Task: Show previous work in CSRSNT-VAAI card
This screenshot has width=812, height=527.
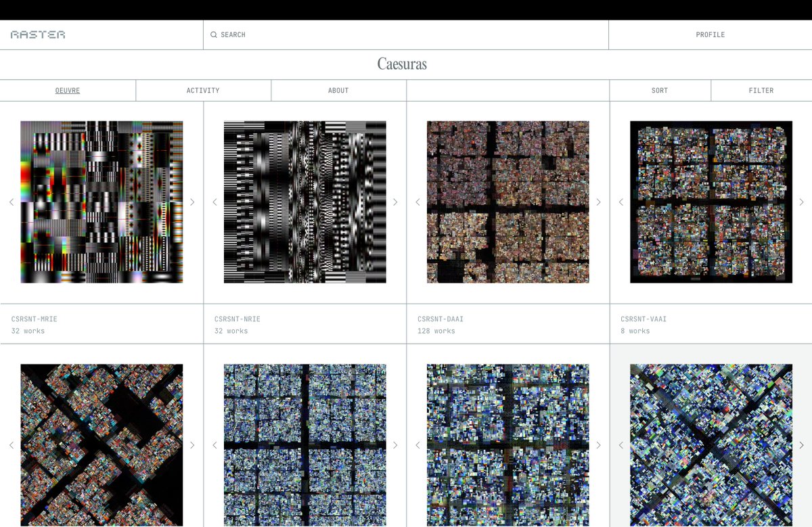Action: point(621,202)
